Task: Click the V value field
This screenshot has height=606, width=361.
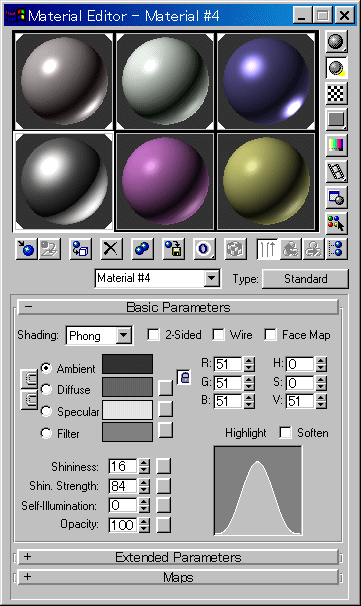Action: point(300,401)
